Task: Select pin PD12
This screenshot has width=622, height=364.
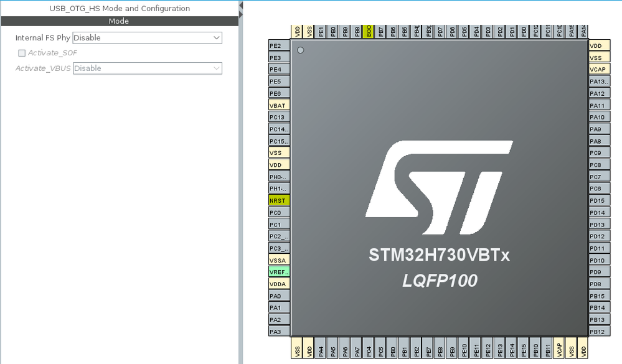Action: point(600,236)
